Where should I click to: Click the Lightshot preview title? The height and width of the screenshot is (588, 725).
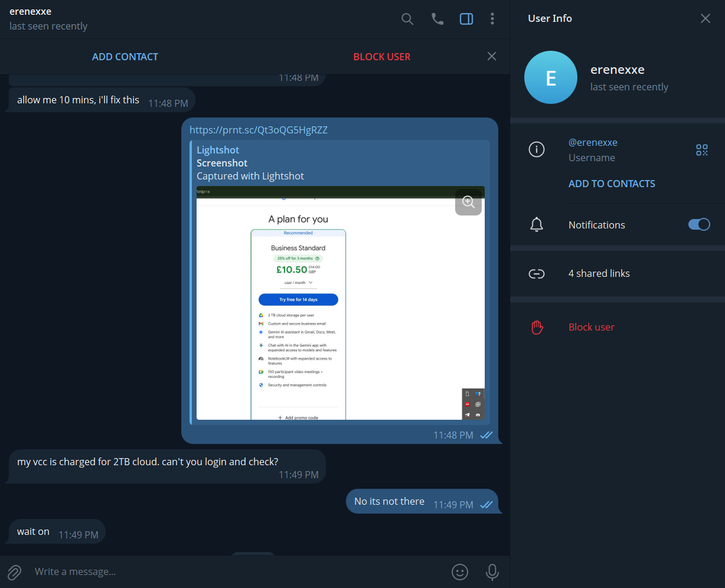(218, 150)
